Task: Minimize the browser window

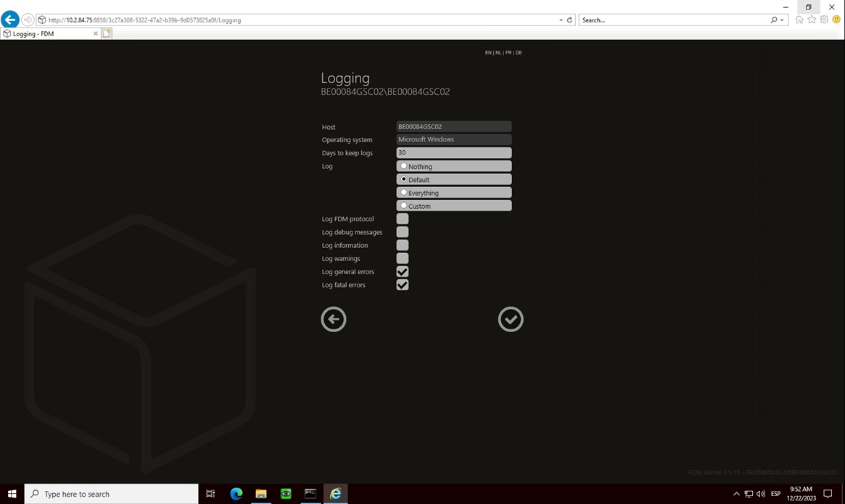Action: pos(786,7)
